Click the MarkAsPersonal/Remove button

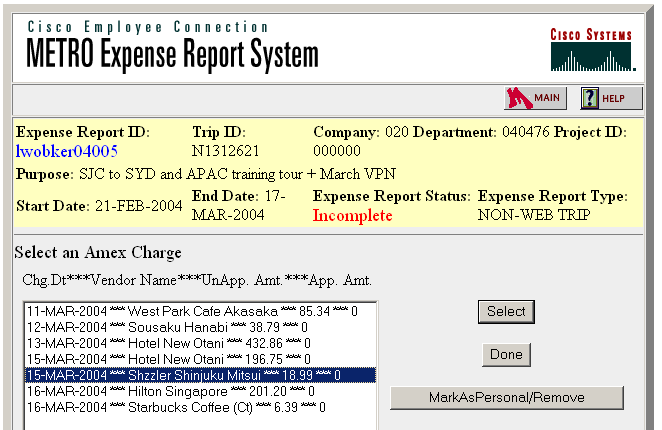pyautogui.click(x=507, y=398)
